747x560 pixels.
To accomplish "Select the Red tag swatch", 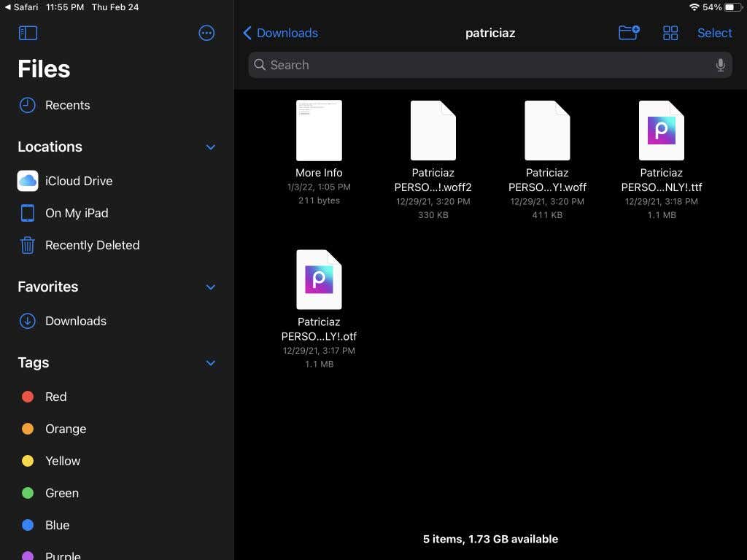I will click(27, 397).
